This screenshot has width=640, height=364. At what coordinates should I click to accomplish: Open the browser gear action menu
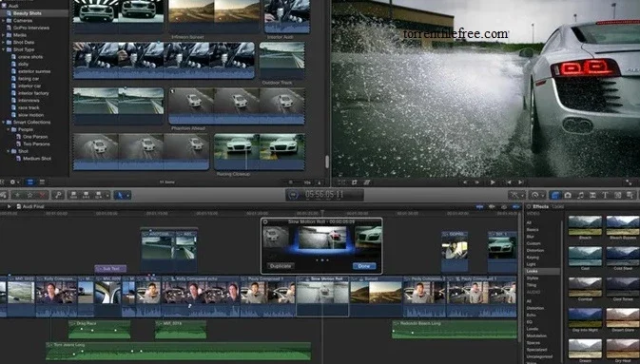coord(14,182)
